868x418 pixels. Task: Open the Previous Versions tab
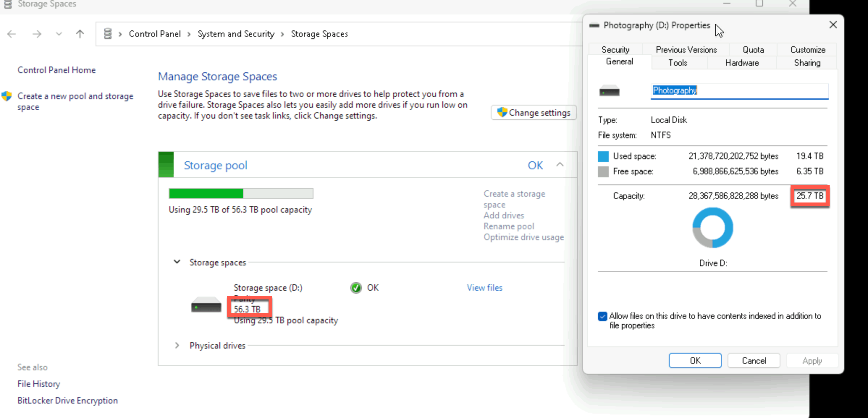686,50
